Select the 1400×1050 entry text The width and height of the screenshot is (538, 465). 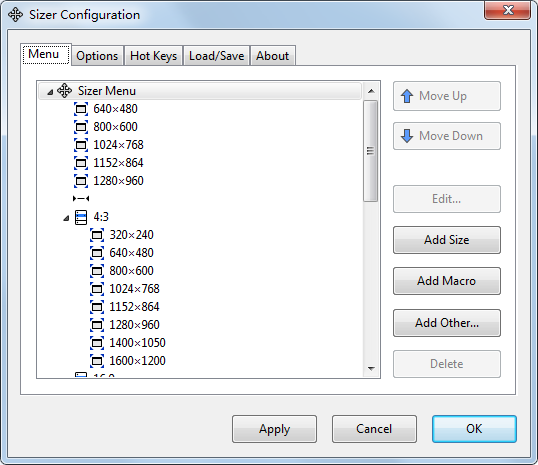tap(137, 343)
